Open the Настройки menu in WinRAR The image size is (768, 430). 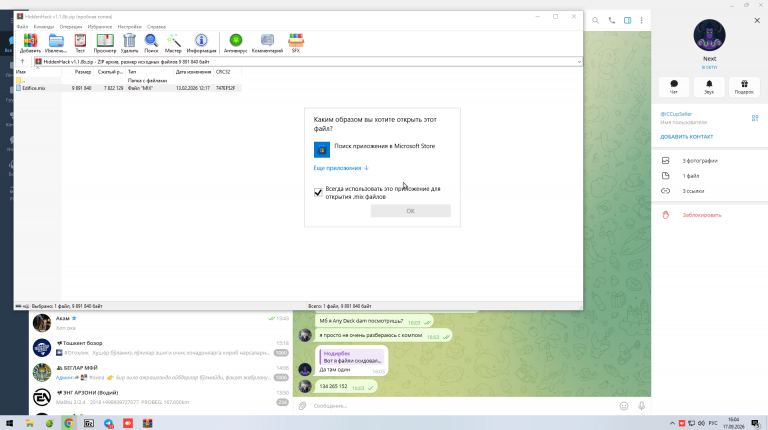(x=129, y=27)
